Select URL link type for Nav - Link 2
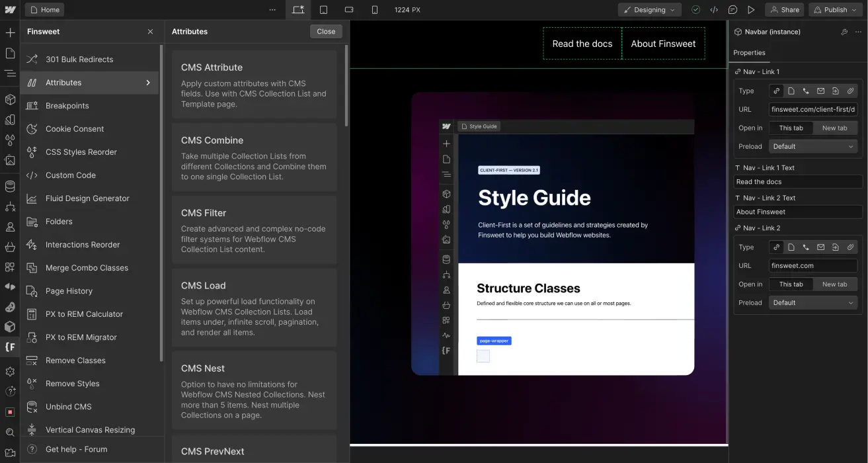The width and height of the screenshot is (868, 463). click(776, 247)
